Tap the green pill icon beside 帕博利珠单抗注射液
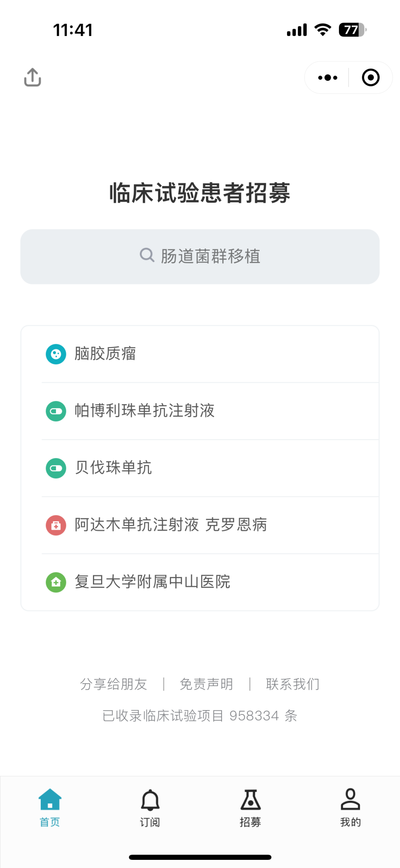The width and height of the screenshot is (400, 868). click(56, 411)
